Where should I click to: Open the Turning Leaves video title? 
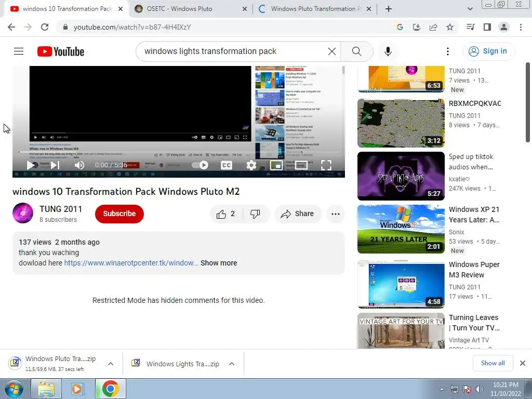coord(474,323)
